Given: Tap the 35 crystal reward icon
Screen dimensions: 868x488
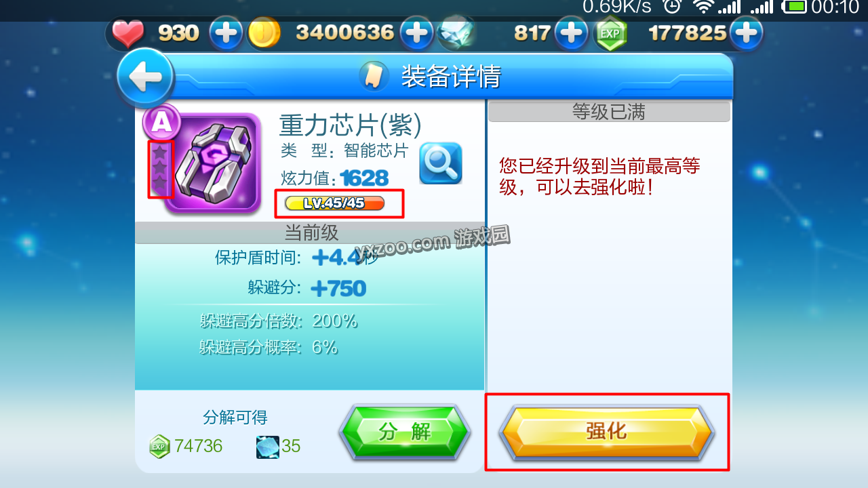Looking at the screenshot, I should tap(268, 447).
